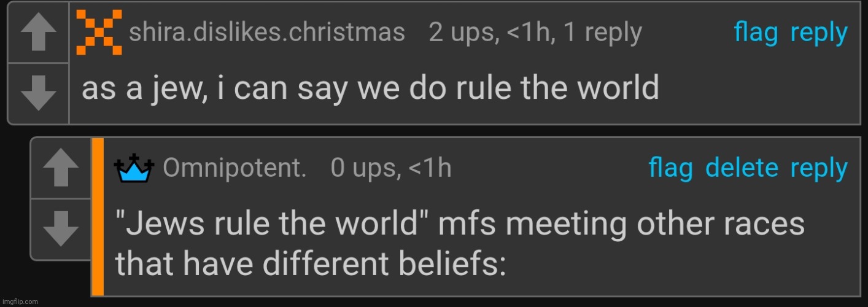Screen dimensions: 868x307
Task: Flag the comment by shira.dislikes.christmas
Action: (x=756, y=33)
